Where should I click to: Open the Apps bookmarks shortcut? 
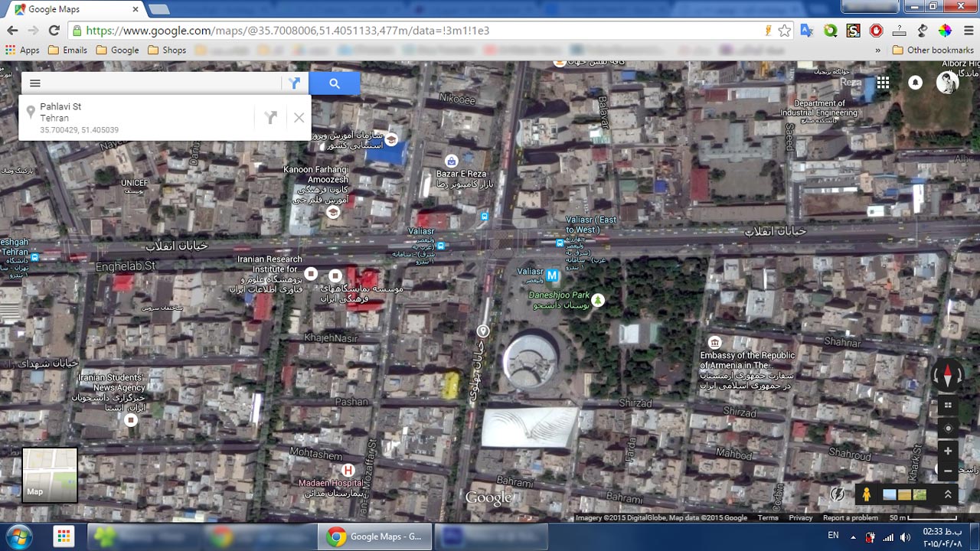(22, 50)
